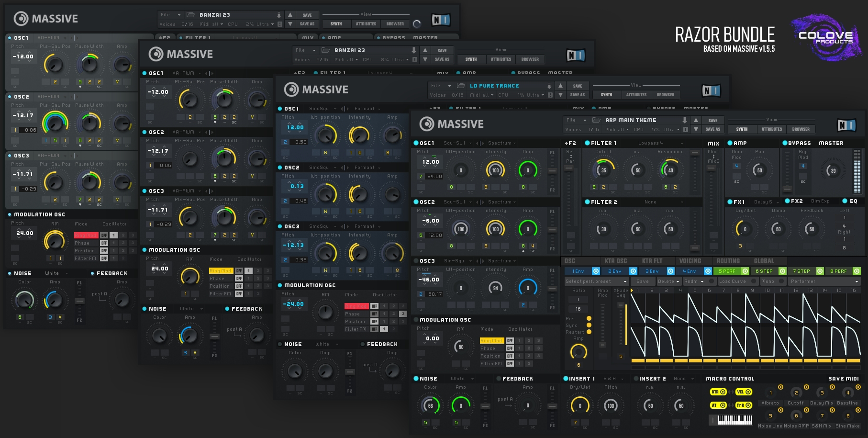Click SAVE MIDI in the macro control section
The image size is (868, 438).
pyautogui.click(x=844, y=379)
